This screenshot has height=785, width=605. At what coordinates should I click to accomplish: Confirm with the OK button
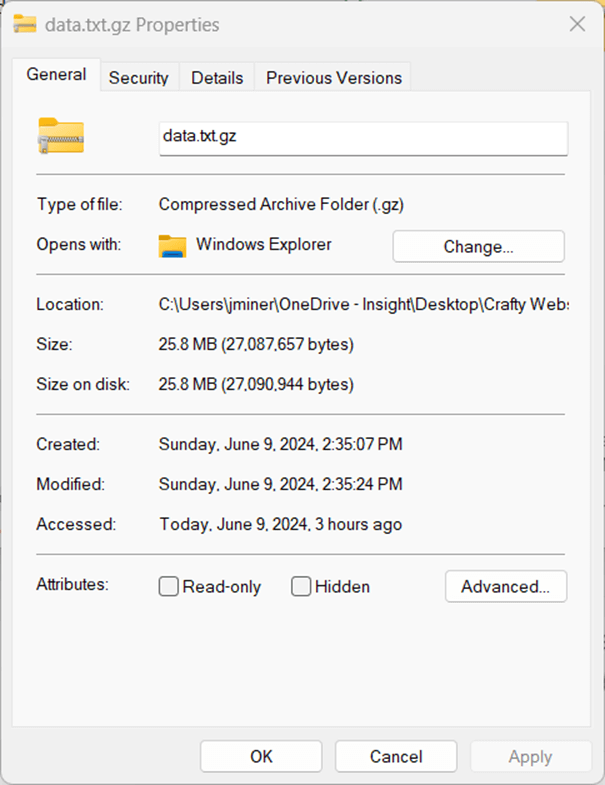(261, 757)
